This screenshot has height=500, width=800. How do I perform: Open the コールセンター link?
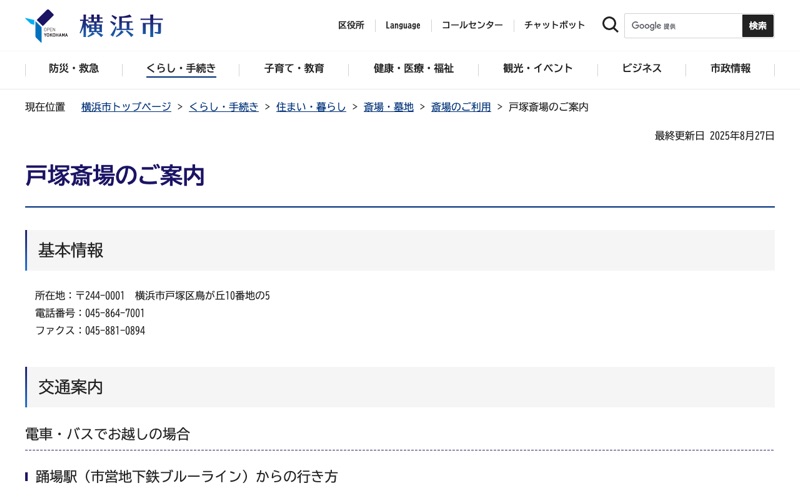[472, 26]
